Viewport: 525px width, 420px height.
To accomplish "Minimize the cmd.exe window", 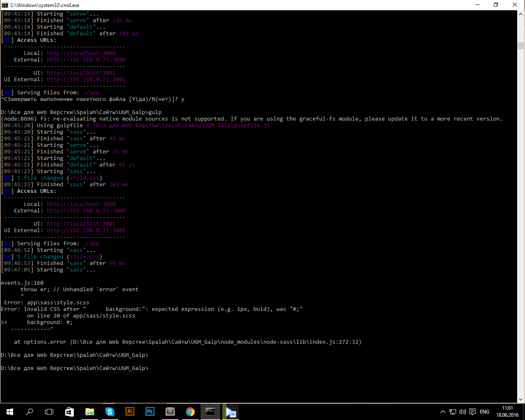I will click(477, 5).
